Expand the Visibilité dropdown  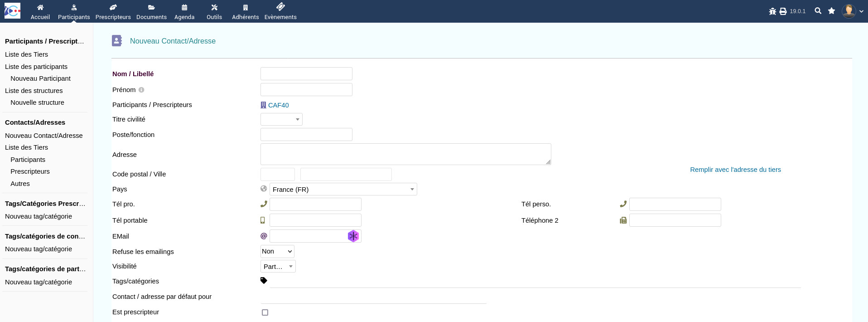coord(278,267)
